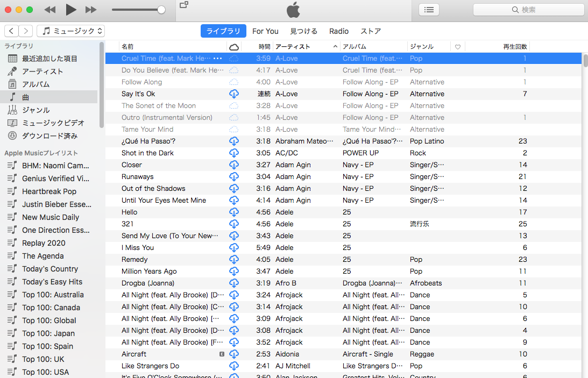Open the ミュージック media picker dropdown
Image resolution: width=588 pixels, height=378 pixels.
70,31
